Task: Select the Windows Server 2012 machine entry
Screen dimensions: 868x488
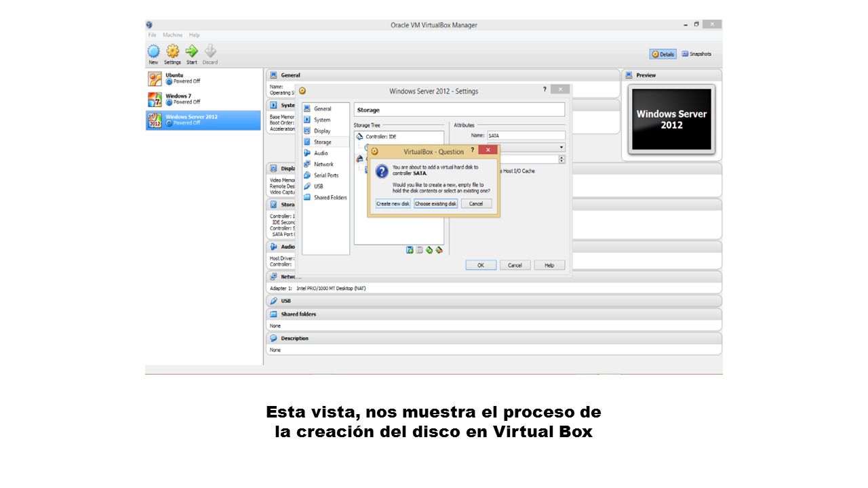Action: pos(203,120)
